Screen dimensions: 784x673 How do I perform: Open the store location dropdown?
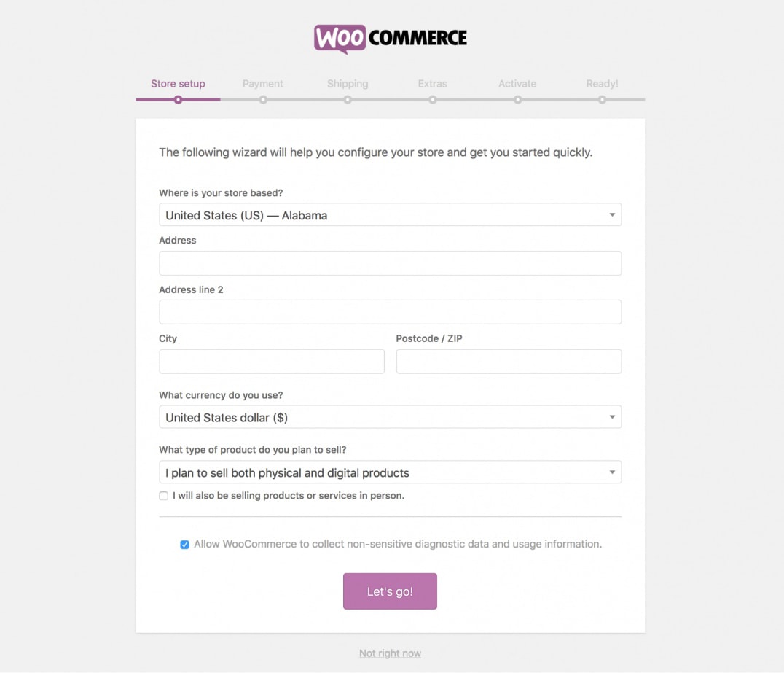(390, 214)
